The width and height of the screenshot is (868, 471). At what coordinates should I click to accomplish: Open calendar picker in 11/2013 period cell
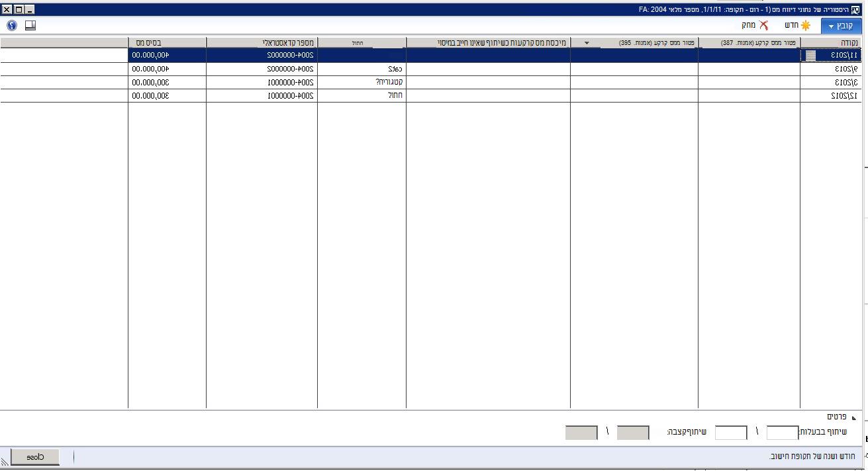[811, 56]
